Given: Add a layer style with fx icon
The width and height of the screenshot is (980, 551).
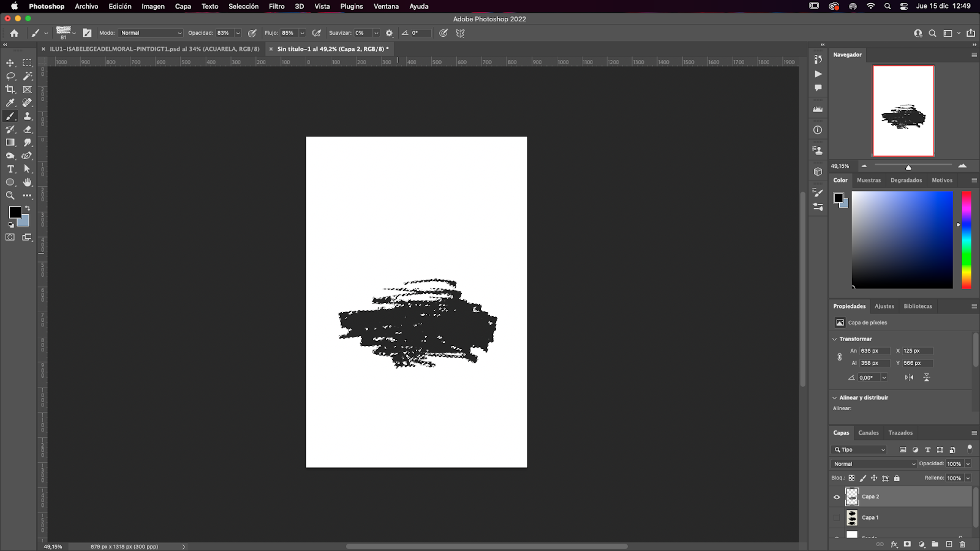Looking at the screenshot, I should click(894, 544).
